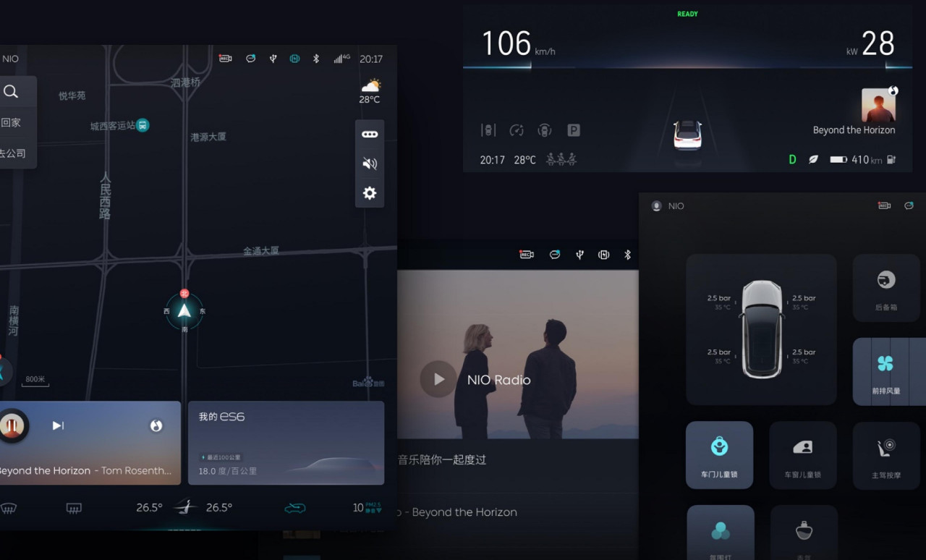Tap the 106 km/h speed readout
The height and width of the screenshot is (560, 926).
(518, 44)
